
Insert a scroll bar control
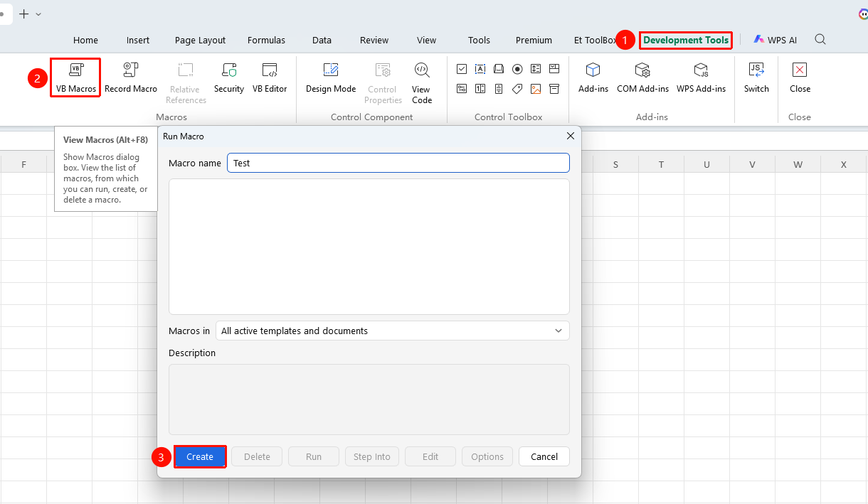coord(499,89)
